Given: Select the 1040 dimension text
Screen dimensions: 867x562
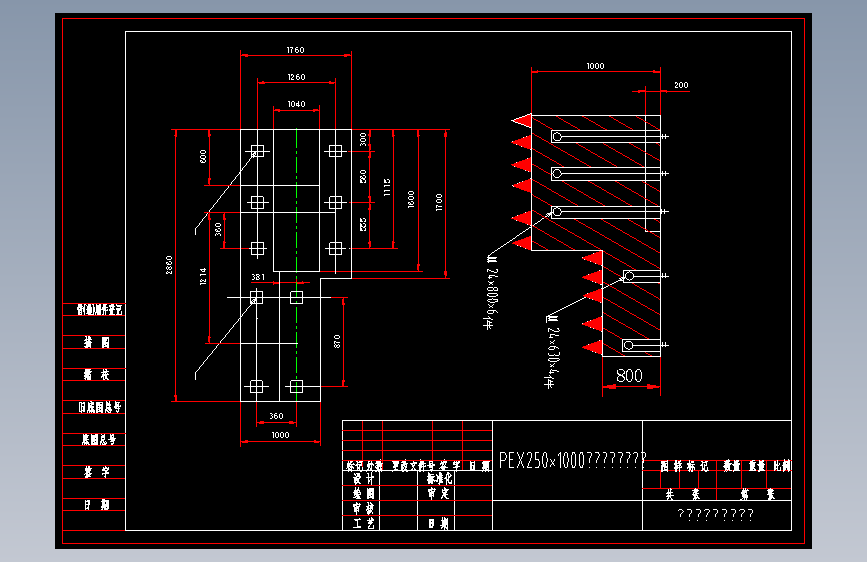Looking at the screenshot, I should point(296,105).
